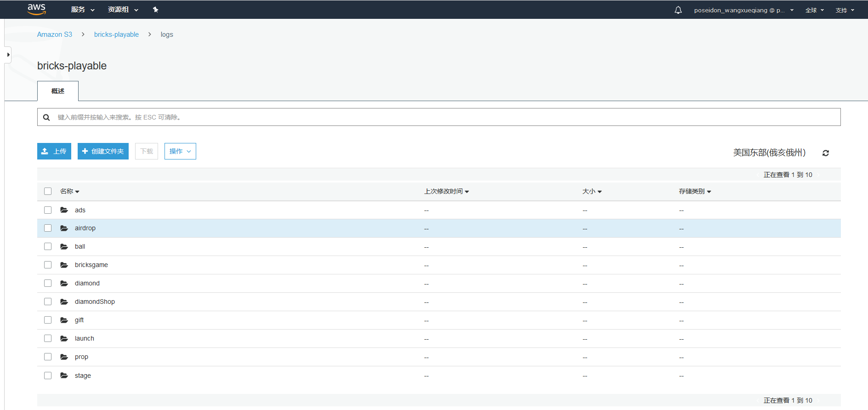Open the notifications bell
This screenshot has width=868, height=410.
click(678, 10)
